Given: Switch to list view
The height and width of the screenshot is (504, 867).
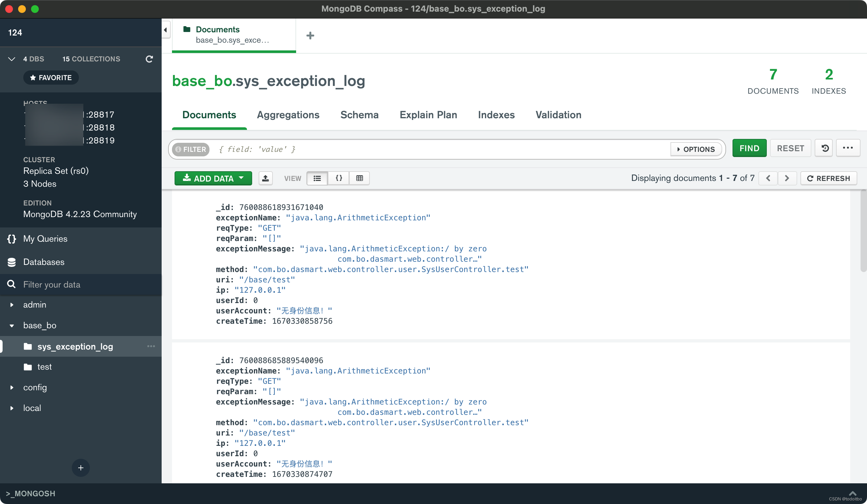Looking at the screenshot, I should coord(317,178).
